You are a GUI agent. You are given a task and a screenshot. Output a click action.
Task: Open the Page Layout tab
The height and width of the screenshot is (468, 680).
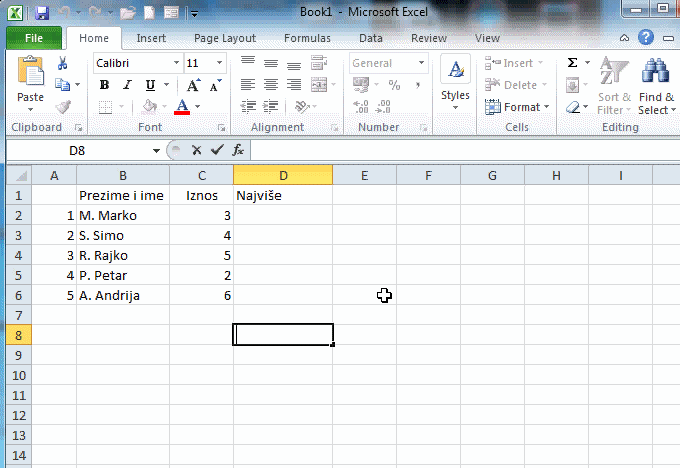[x=225, y=38]
